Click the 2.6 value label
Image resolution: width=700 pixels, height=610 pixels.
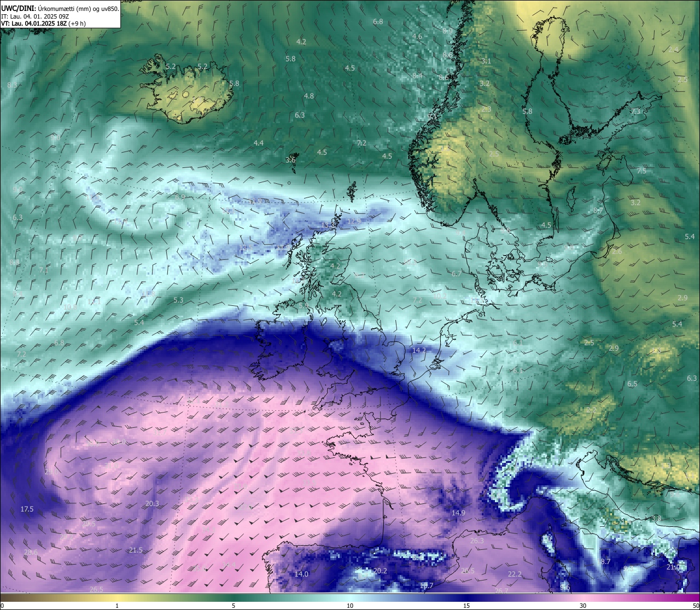point(617,251)
